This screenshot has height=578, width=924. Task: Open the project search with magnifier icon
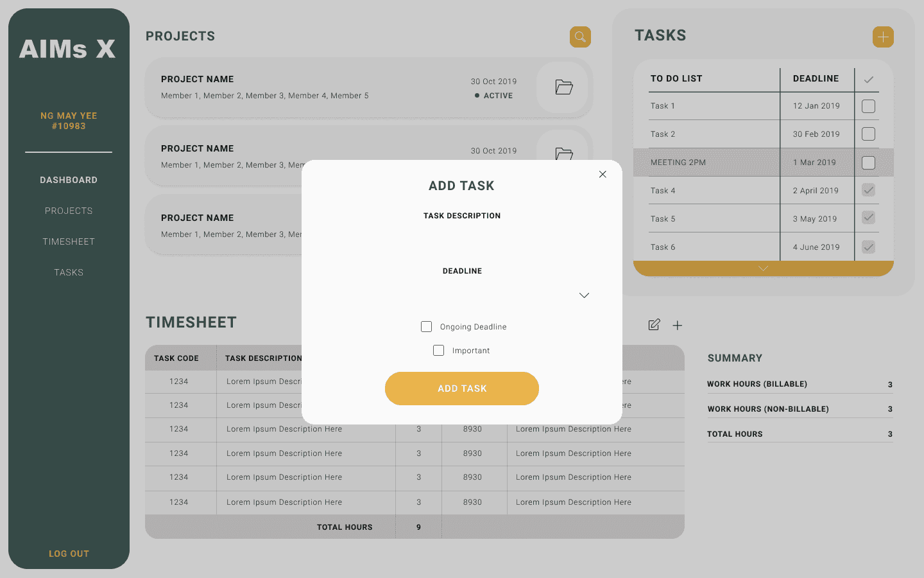580,37
